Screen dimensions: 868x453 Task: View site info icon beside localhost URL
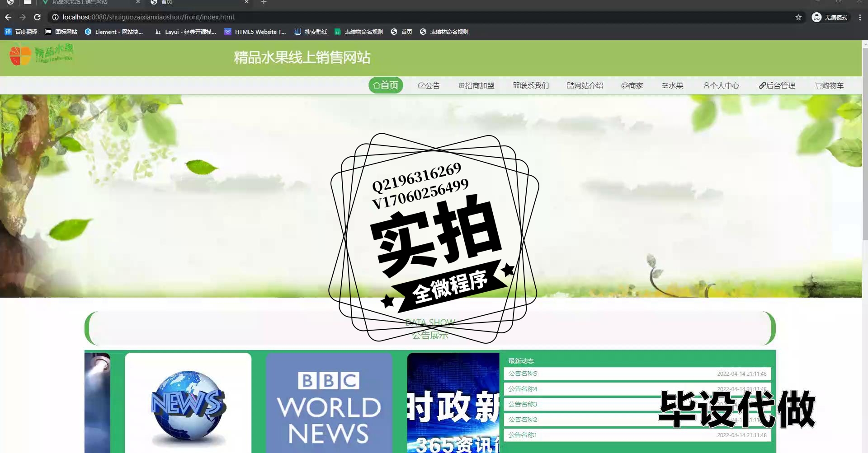pyautogui.click(x=55, y=17)
